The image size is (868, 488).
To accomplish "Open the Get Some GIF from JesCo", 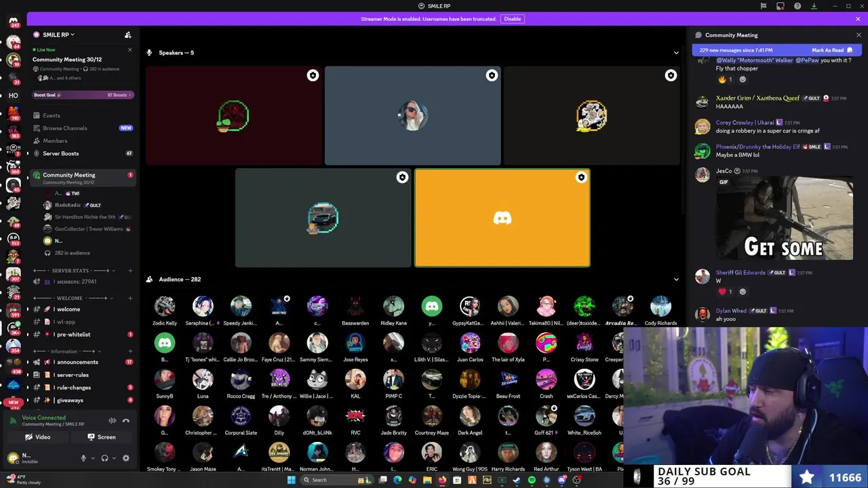I will (x=785, y=218).
